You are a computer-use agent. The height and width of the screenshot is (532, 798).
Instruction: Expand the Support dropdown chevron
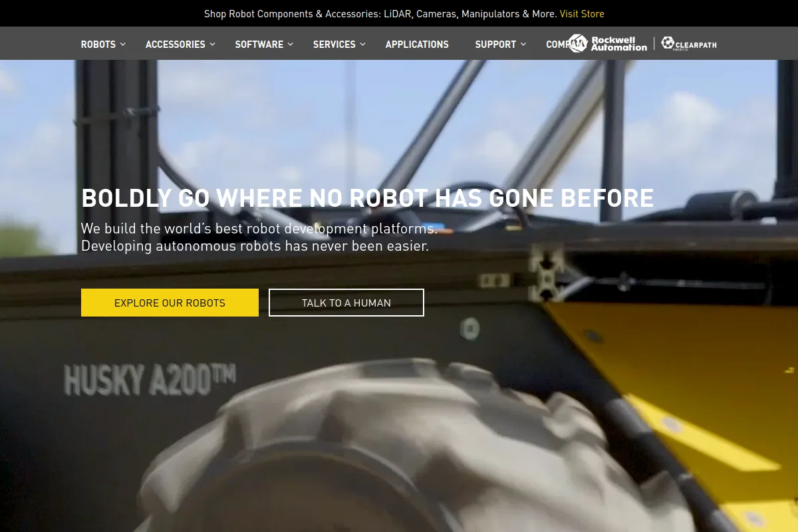point(523,44)
